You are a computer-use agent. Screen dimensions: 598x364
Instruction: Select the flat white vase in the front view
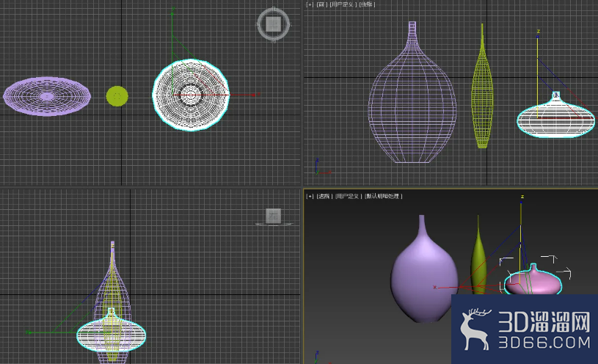pyautogui.click(x=556, y=116)
